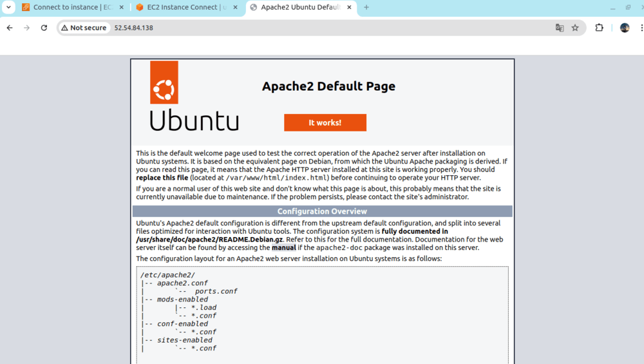Open the extensions puzzle icon
The width and height of the screenshot is (644, 364).
click(x=599, y=28)
